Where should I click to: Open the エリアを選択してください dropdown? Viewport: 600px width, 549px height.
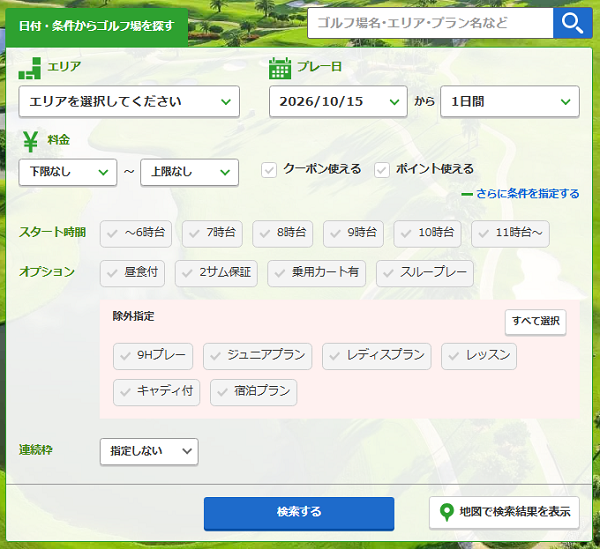[129, 101]
